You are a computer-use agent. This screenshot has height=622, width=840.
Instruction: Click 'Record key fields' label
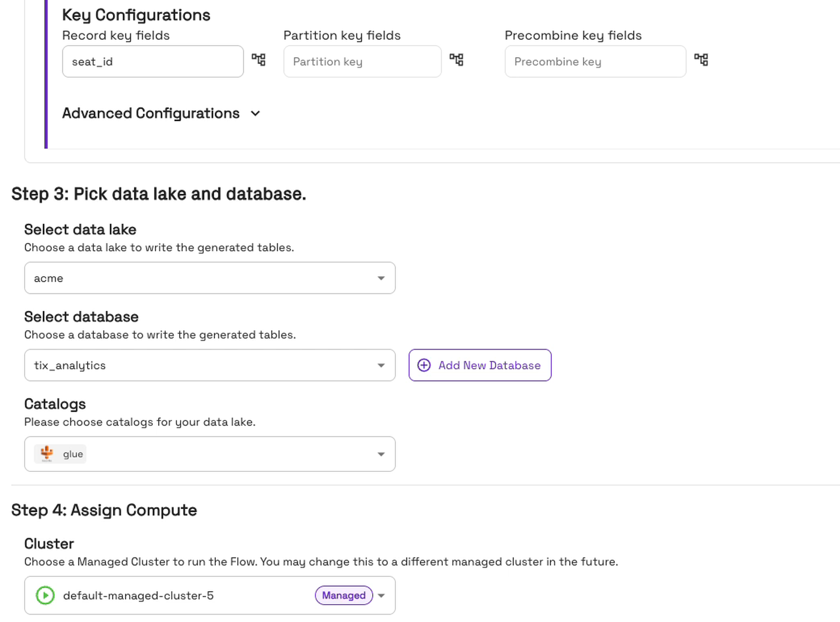pos(116,36)
